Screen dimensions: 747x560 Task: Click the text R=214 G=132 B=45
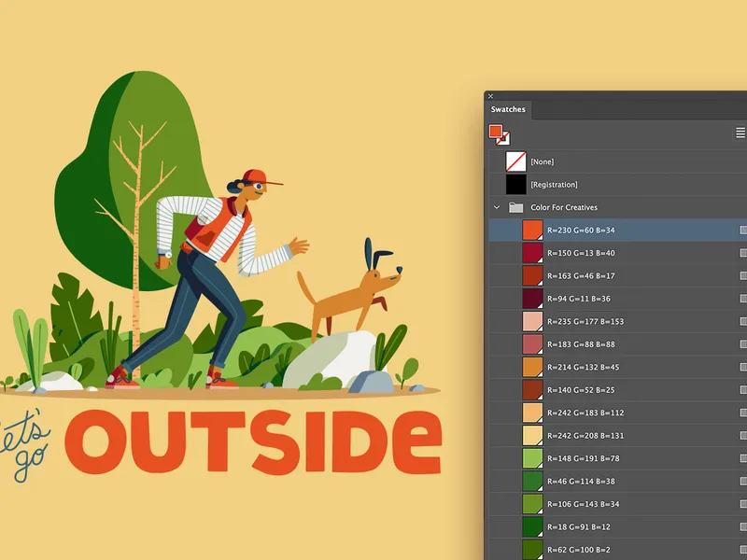click(583, 368)
